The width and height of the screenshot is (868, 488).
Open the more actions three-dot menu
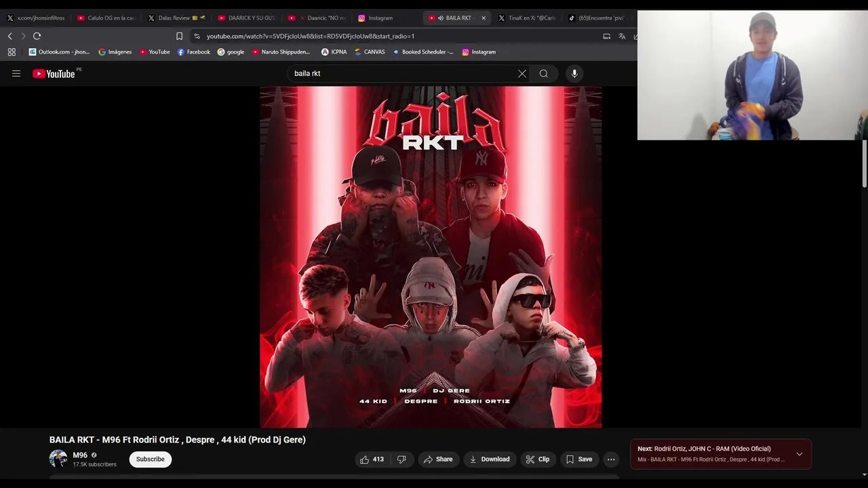611,460
